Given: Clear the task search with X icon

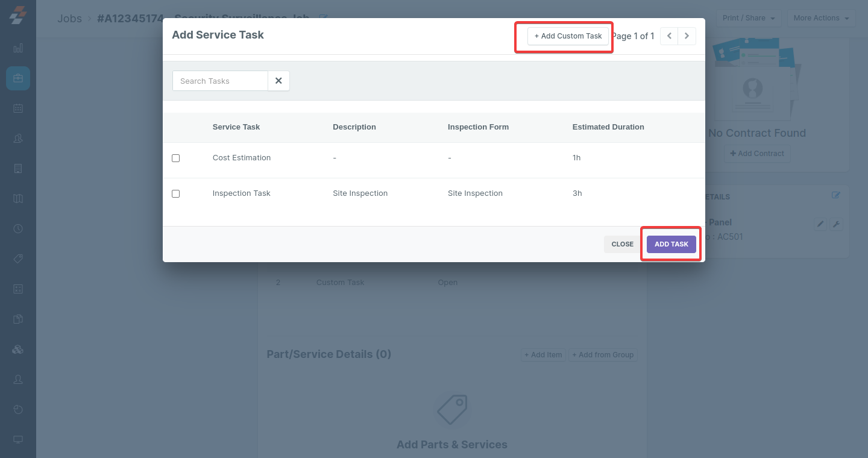Looking at the screenshot, I should pos(278,81).
